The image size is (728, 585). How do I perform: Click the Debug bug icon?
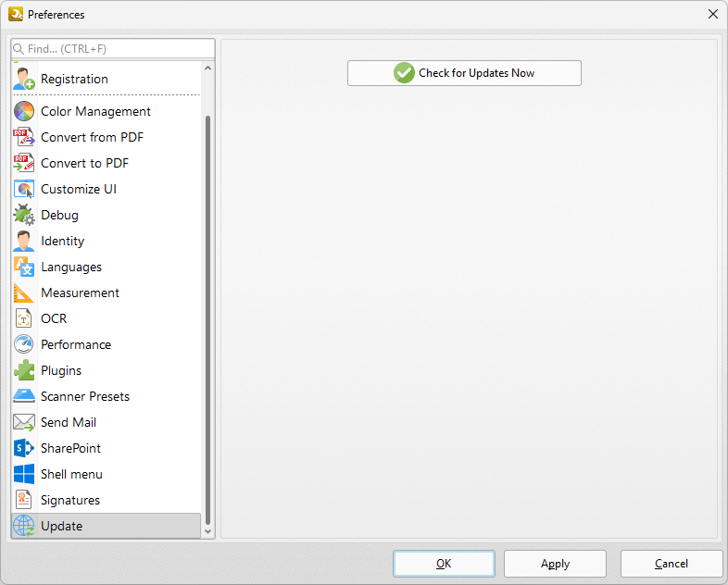(x=24, y=216)
